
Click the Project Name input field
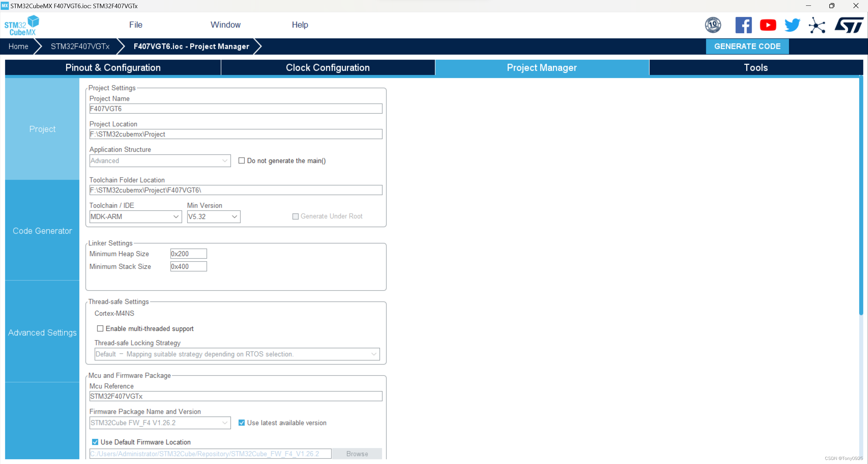click(236, 109)
